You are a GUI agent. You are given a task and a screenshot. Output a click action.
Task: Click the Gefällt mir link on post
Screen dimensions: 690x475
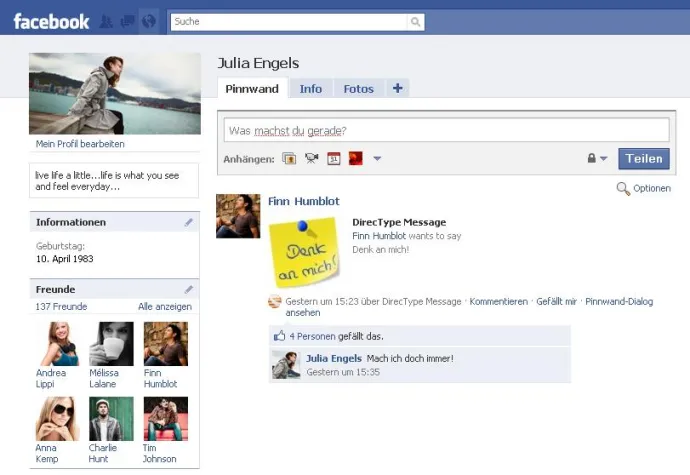(x=557, y=301)
